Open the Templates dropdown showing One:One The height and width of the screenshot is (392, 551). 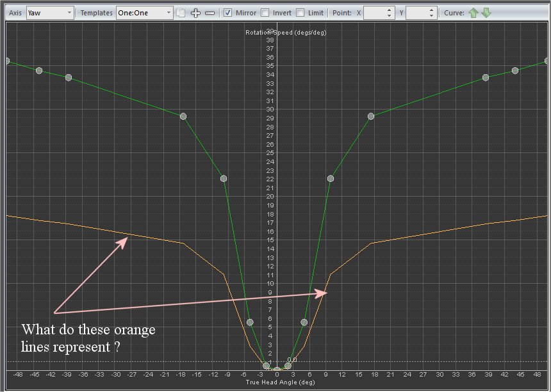click(x=144, y=13)
